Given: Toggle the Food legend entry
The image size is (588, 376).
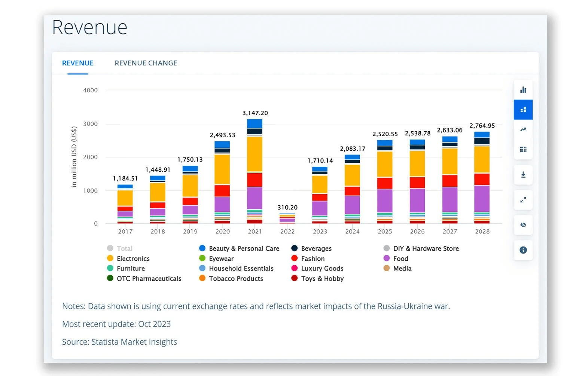Looking at the screenshot, I should click(400, 259).
